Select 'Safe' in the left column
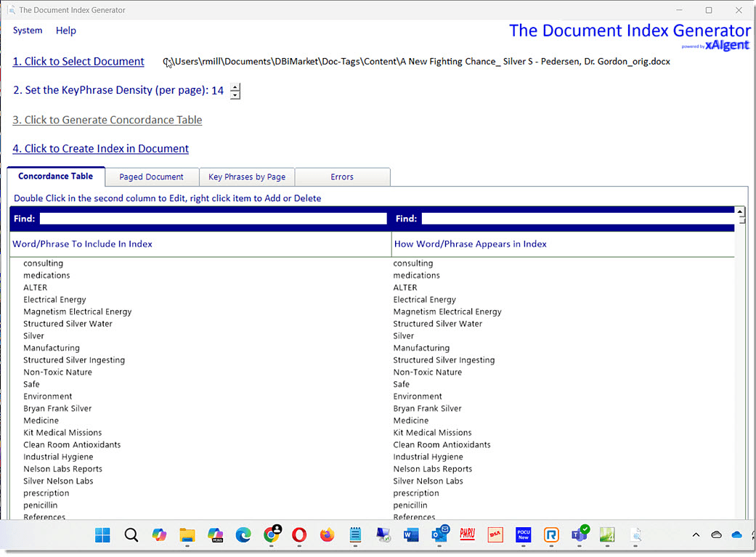 pyautogui.click(x=31, y=384)
